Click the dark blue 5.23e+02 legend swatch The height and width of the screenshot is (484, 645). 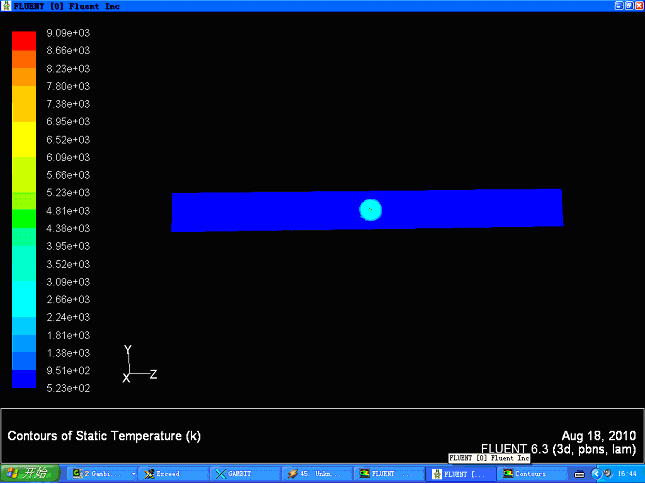click(x=23, y=378)
